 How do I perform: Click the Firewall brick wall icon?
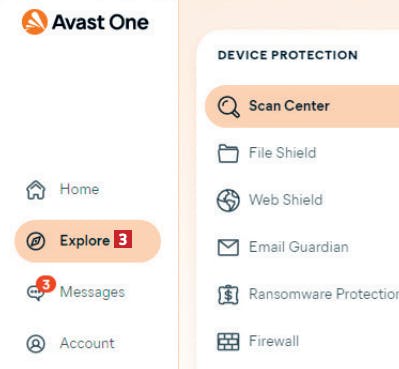click(x=228, y=342)
